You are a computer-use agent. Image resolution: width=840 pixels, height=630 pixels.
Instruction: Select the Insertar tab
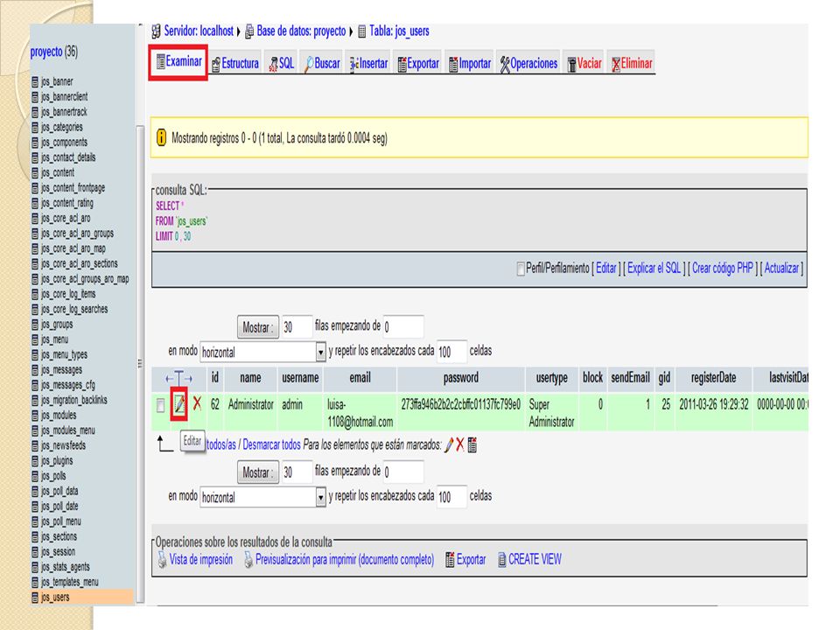tap(368, 64)
